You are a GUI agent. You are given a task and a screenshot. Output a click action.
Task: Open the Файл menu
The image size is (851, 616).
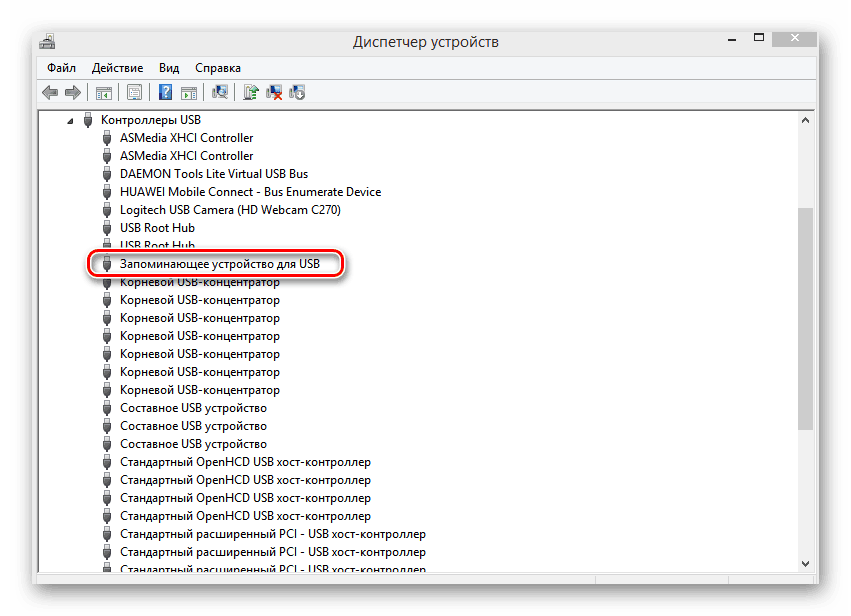pos(61,68)
